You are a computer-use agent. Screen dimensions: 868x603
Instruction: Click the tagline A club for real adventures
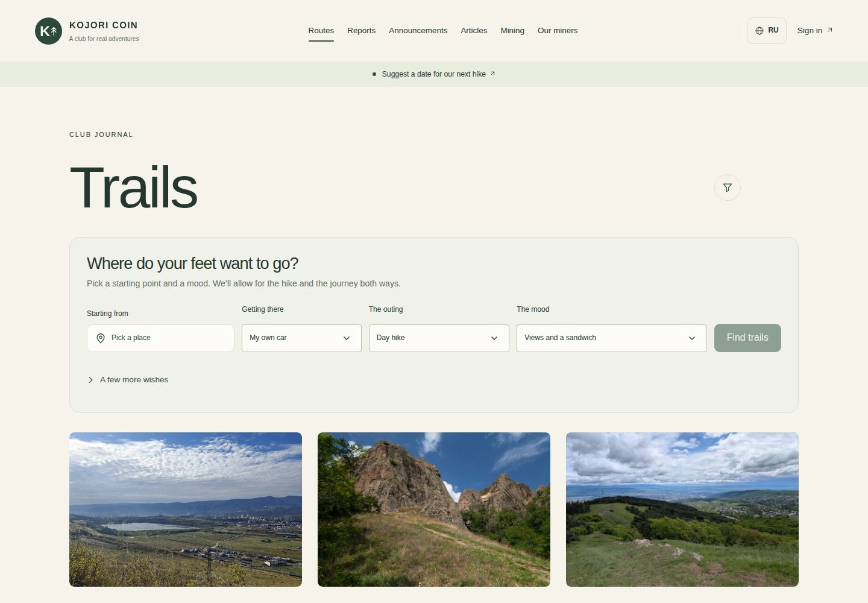[104, 39]
